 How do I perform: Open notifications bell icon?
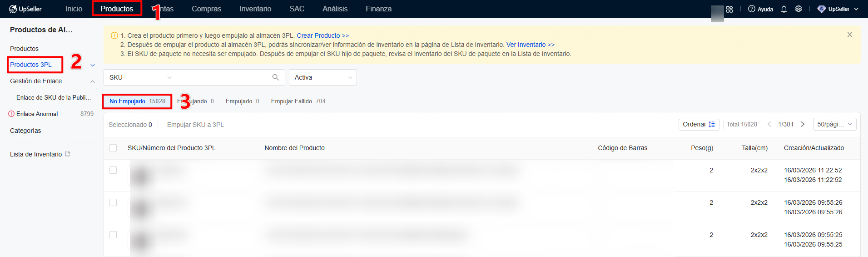(784, 9)
